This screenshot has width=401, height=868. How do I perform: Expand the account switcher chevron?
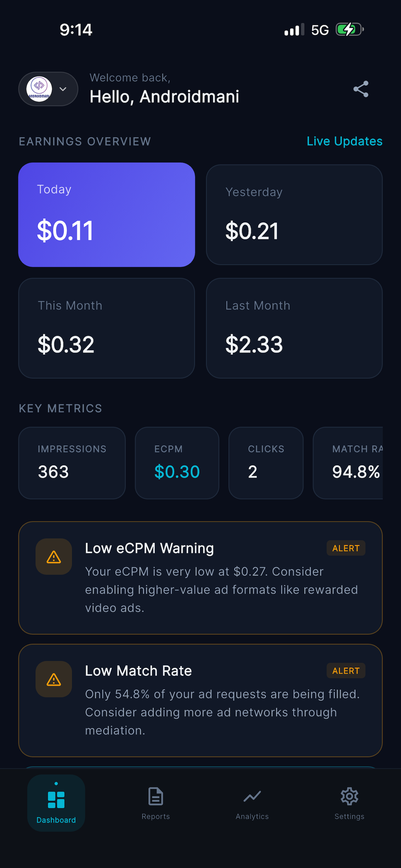click(63, 89)
